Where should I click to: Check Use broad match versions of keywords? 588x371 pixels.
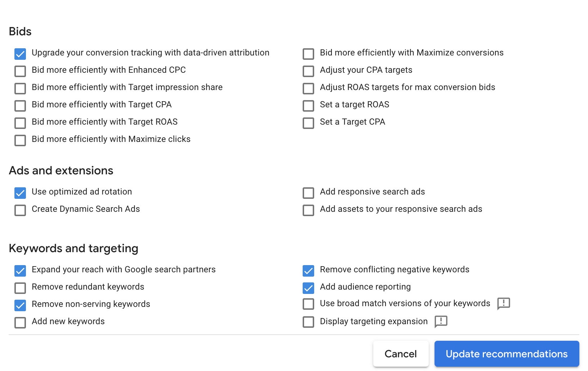308,304
